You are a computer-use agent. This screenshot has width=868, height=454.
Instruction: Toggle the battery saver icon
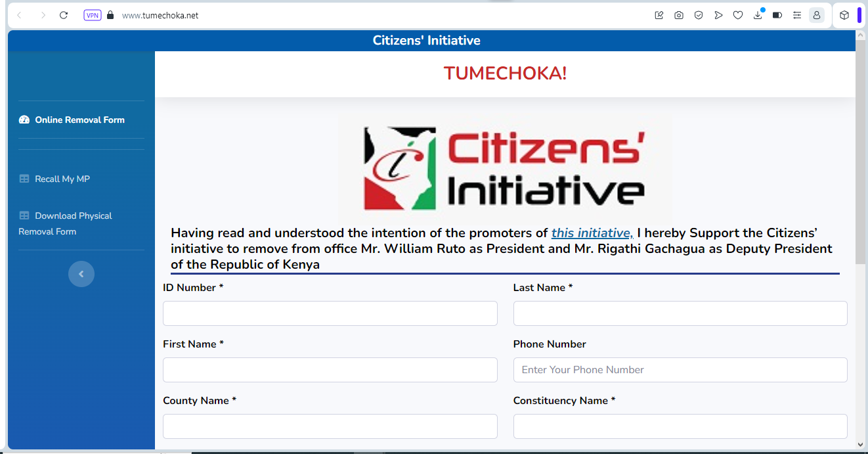click(x=777, y=15)
